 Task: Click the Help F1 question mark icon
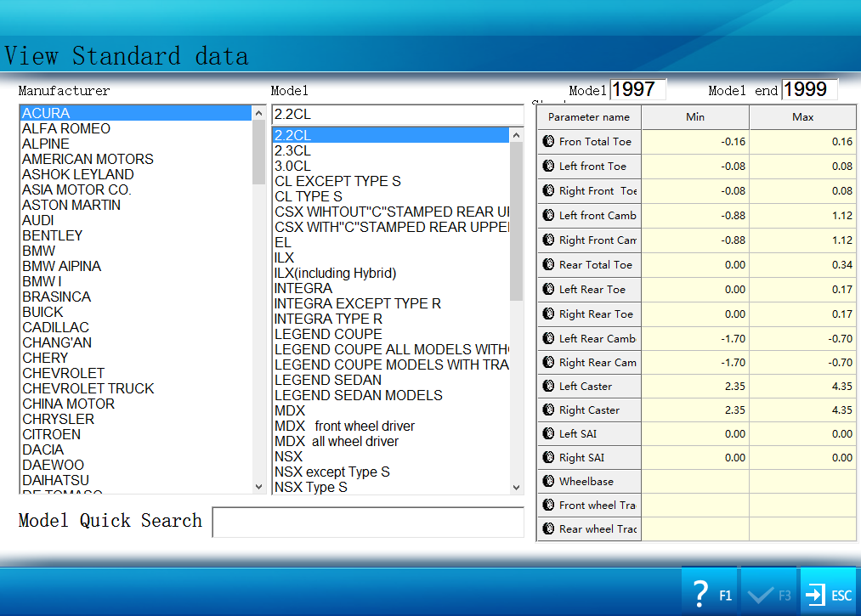tap(701, 592)
